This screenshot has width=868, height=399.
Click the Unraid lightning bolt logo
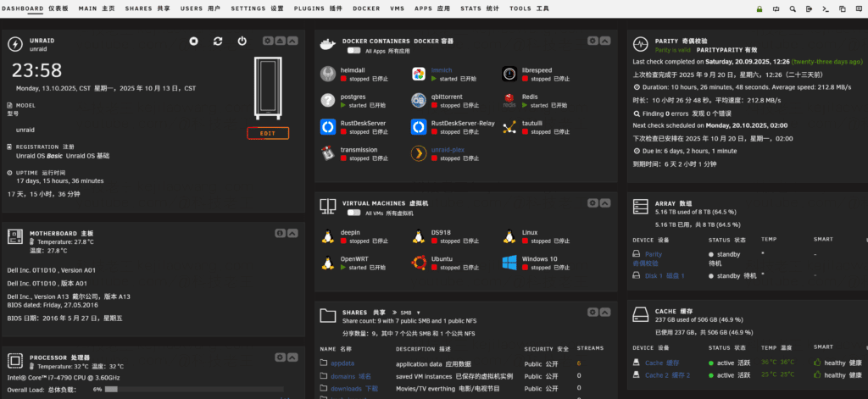click(16, 44)
